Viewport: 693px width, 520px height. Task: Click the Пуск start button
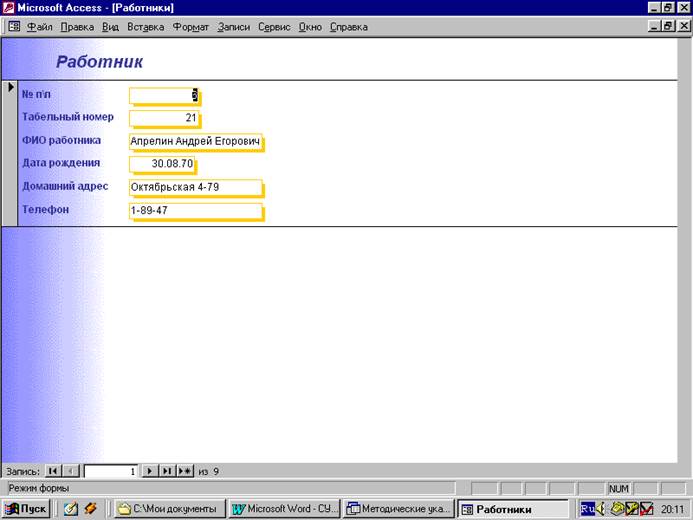(27, 508)
